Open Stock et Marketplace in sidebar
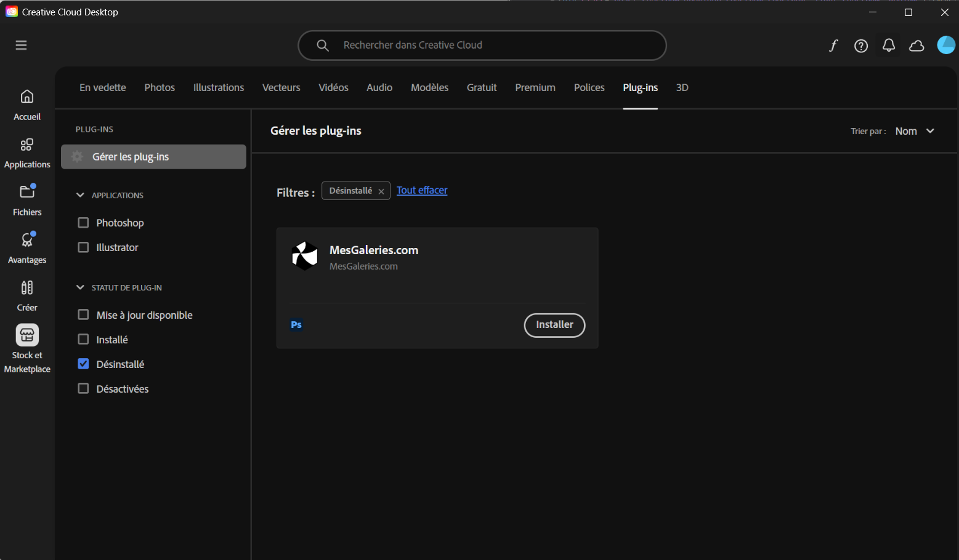Viewport: 959px width, 560px height. [x=27, y=349]
